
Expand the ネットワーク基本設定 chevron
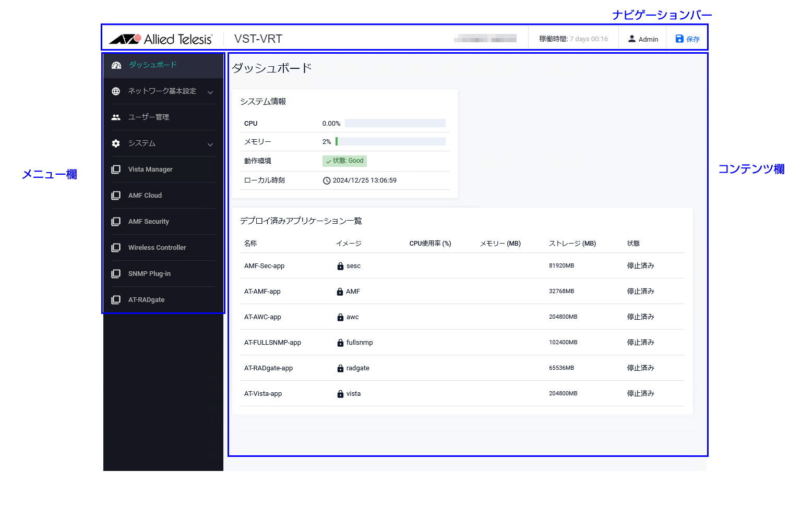coord(210,92)
